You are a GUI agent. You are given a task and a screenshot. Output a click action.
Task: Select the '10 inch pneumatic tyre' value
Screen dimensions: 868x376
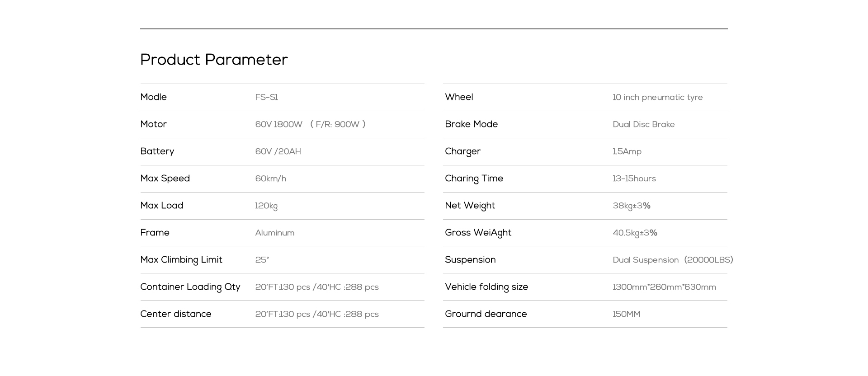pyautogui.click(x=658, y=98)
